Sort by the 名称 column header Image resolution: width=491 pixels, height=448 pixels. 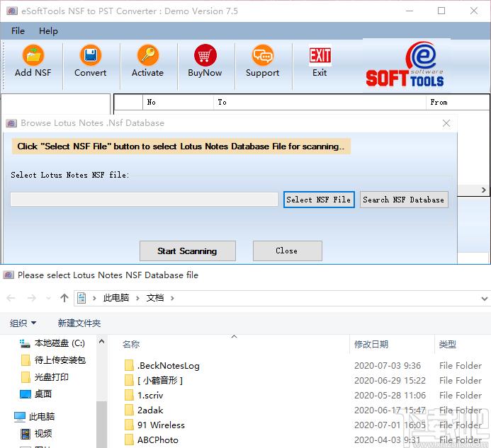pyautogui.click(x=131, y=345)
